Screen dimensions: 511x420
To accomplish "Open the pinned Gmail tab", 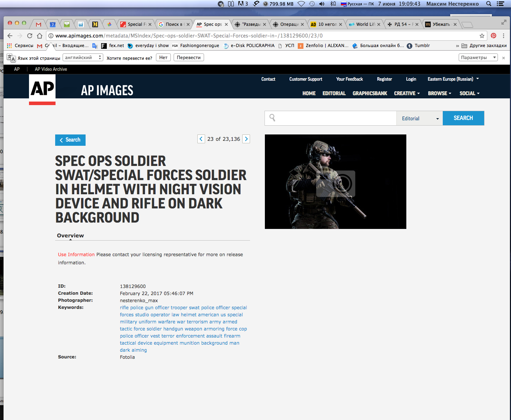I will click(x=39, y=24).
